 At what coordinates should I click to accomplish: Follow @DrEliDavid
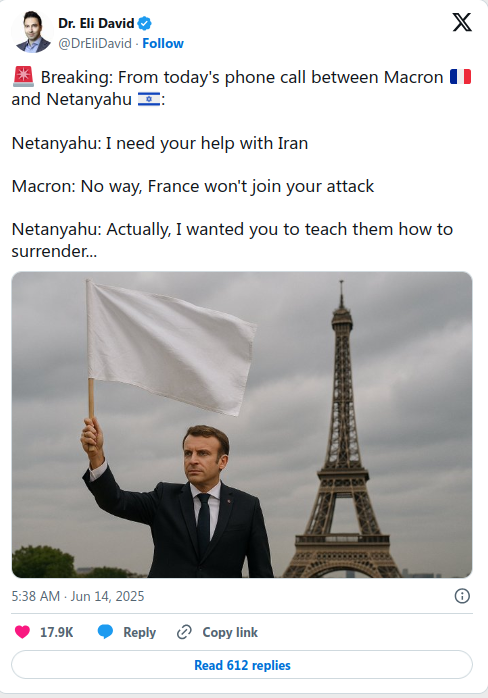pyautogui.click(x=163, y=43)
